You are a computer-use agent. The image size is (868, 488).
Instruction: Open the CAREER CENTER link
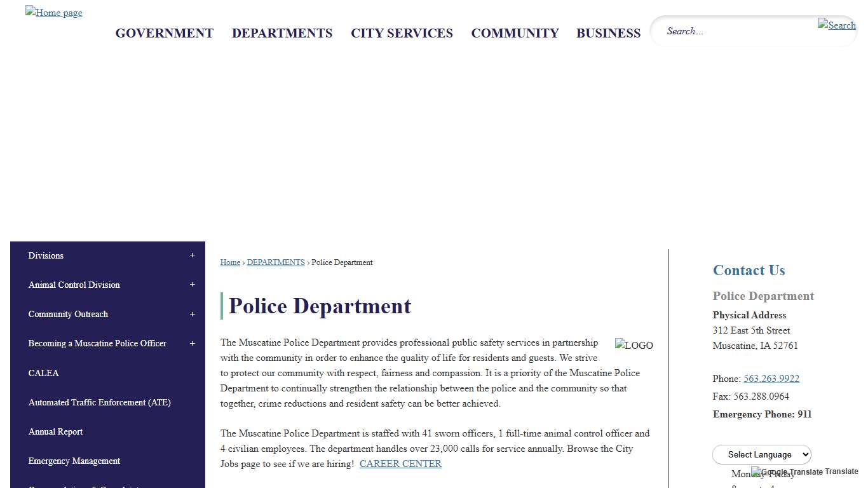(x=400, y=463)
